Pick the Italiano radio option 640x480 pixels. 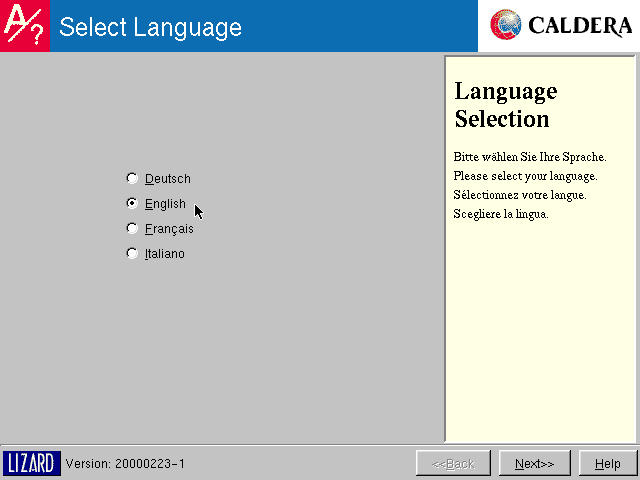point(132,253)
